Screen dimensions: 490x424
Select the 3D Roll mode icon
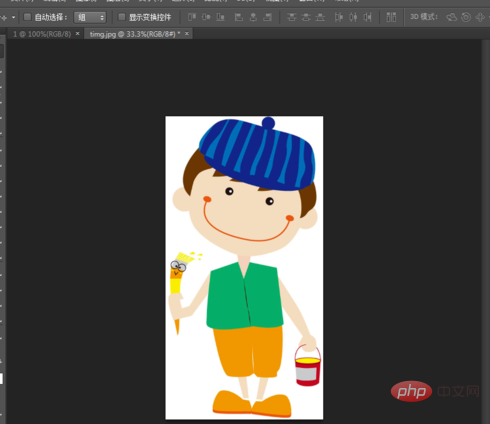(x=466, y=17)
